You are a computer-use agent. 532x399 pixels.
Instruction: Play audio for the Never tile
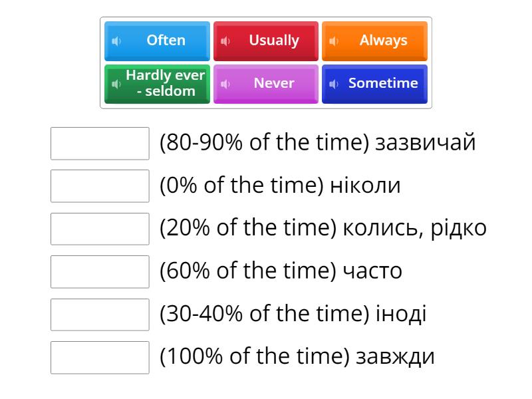[x=226, y=84]
